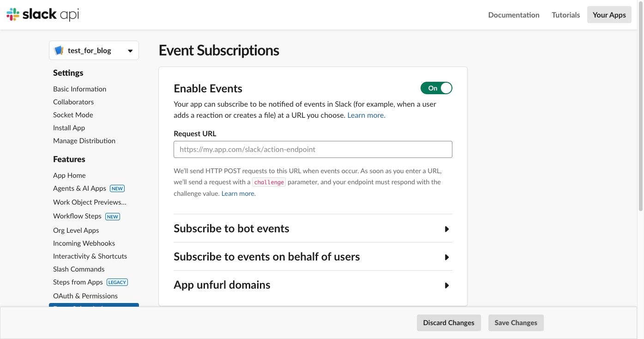Screen dimensions: 644x339
Task: Go to Tutorials in the top navigation
Action: click(566, 15)
